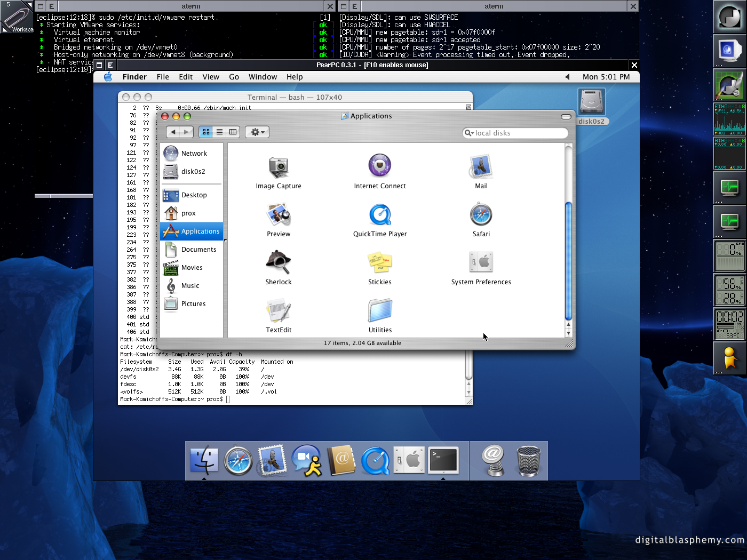Screen dimensions: 747x560
Task: Open the Utilities folder icon
Action: [380, 310]
